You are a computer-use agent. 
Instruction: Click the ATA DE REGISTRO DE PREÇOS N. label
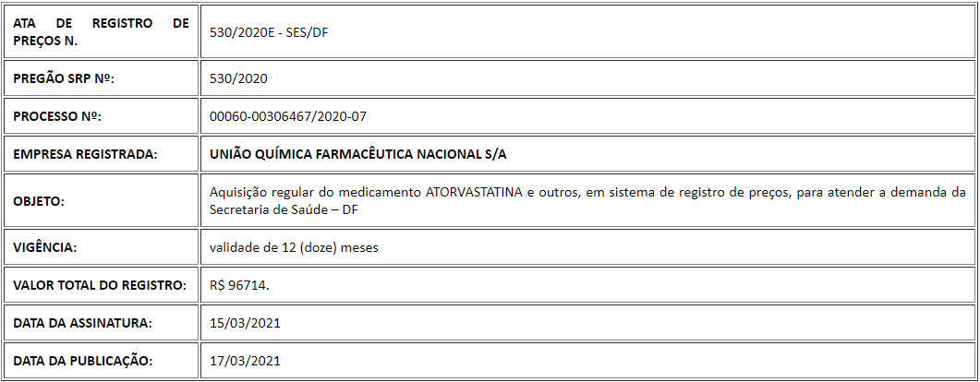point(102,32)
